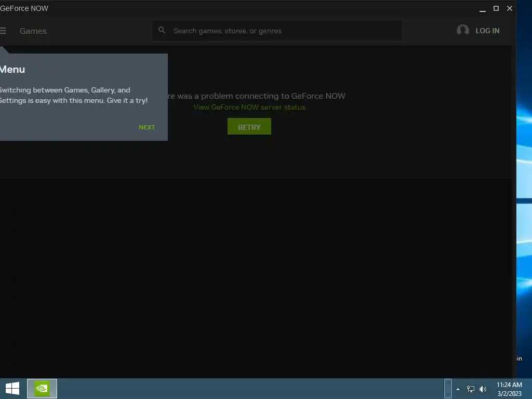
Task: Open View GeForce NOW server status link
Action: (x=249, y=107)
